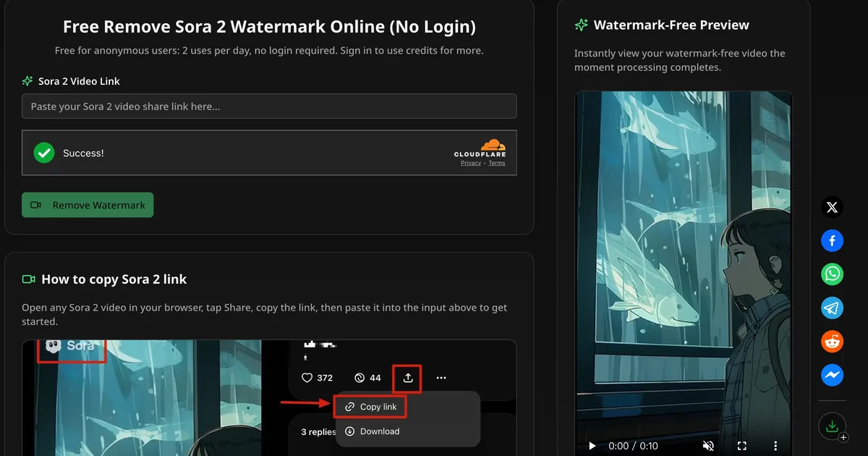Image resolution: width=868 pixels, height=456 pixels.
Task: Click the Messenger share icon
Action: pos(832,374)
